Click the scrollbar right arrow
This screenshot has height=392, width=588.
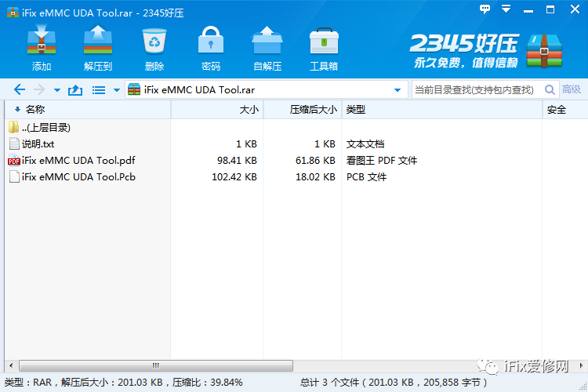tap(581, 365)
